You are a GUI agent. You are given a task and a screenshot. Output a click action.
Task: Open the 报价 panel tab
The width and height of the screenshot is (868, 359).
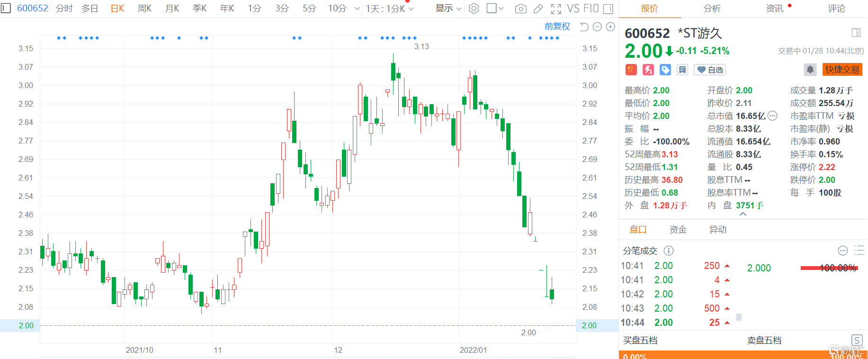tap(649, 9)
